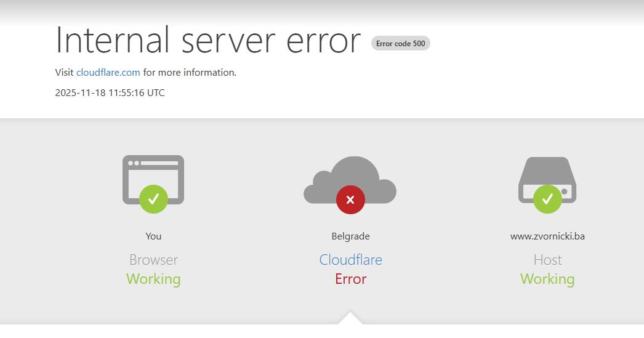
Task: Click the green checkmark on the browser icon
Action: 153,199
